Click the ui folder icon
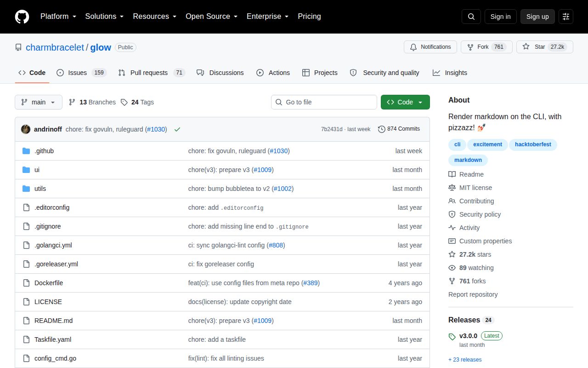Viewport: 588px width, 368px height. coord(26,170)
